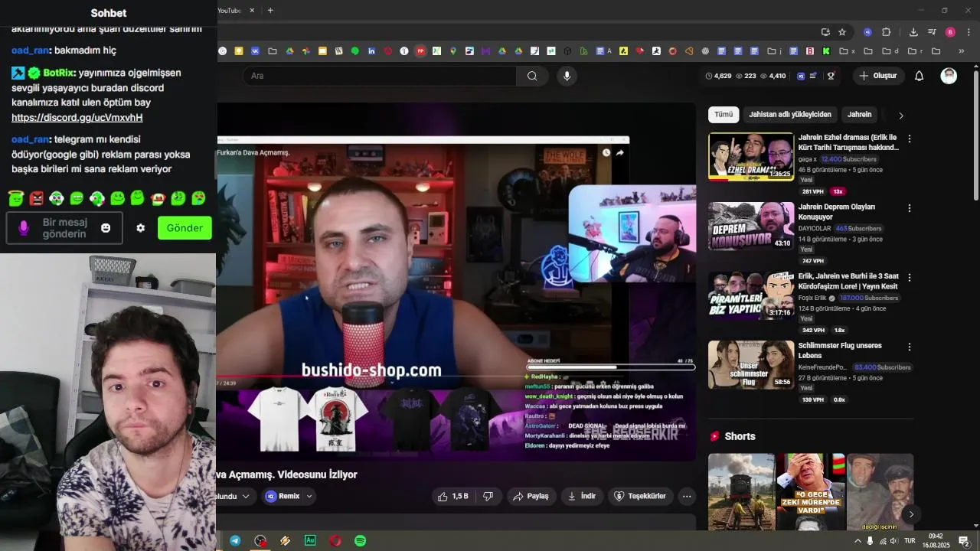Open the browser extensions puzzle icon
Viewport: 980px width, 551px height.
pyautogui.click(x=887, y=32)
